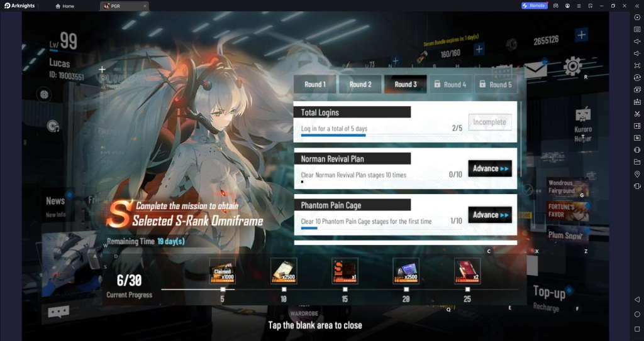Click the APK install icon in sidebar
Image resolution: width=644 pixels, height=341 pixels.
point(637,102)
